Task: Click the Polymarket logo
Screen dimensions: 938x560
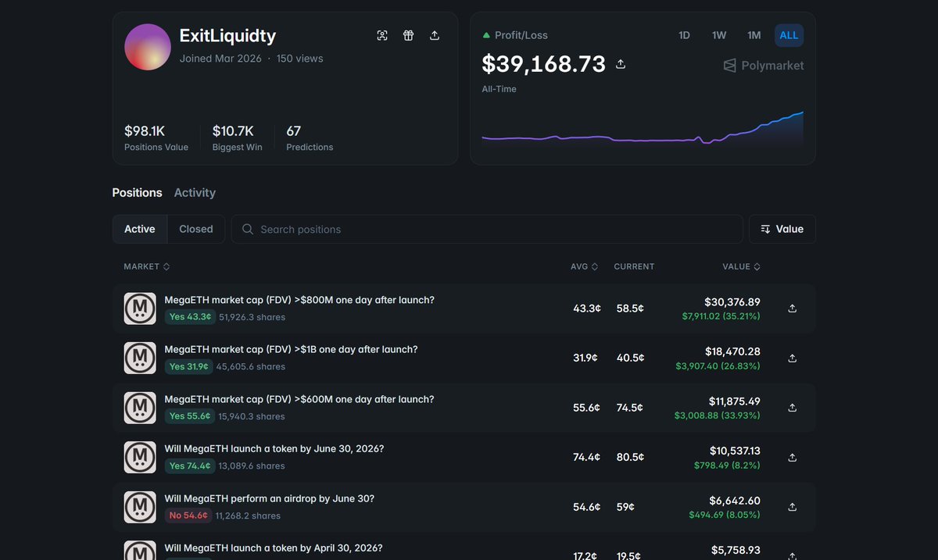Action: click(x=763, y=66)
